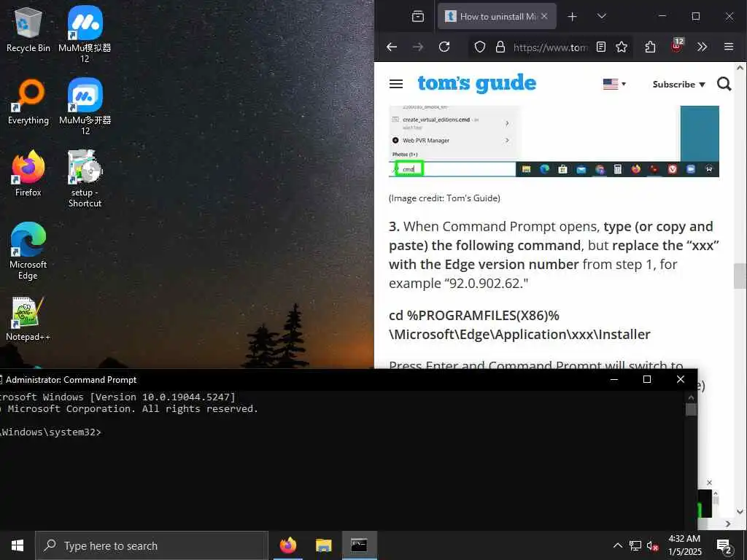The height and width of the screenshot is (560, 747).
Task: Click the network tray icon
Action: (x=635, y=545)
